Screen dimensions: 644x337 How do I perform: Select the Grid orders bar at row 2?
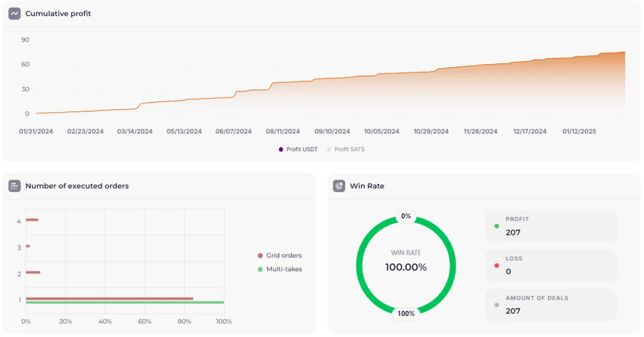[x=33, y=273]
